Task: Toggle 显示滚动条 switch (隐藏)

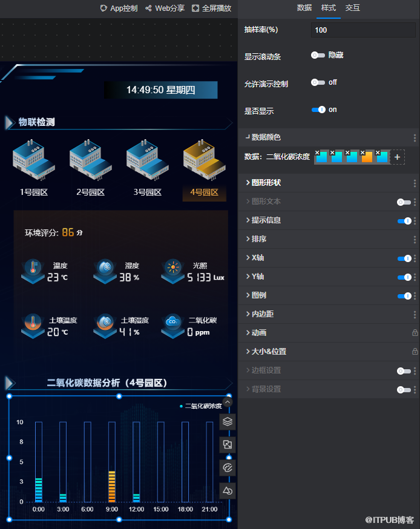Action: click(318, 55)
